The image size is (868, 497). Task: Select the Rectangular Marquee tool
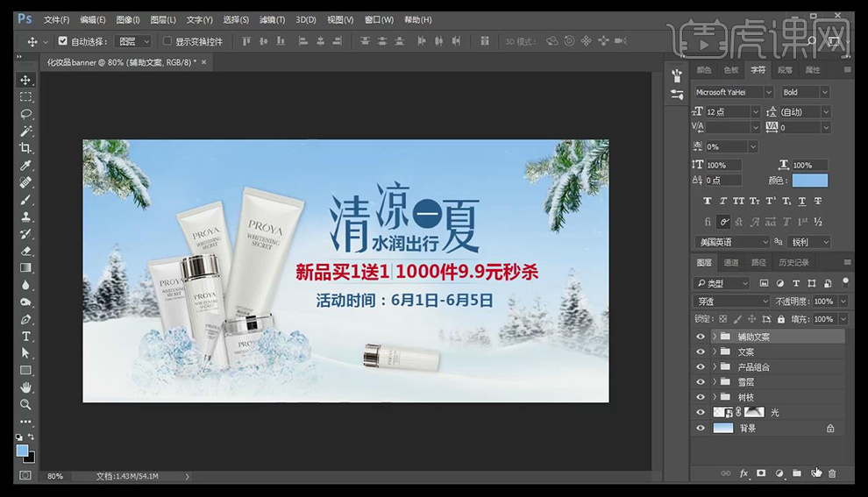25,97
